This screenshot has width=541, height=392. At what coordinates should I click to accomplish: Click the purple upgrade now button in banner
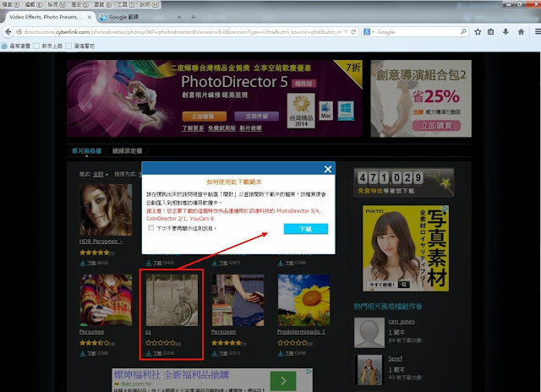pyautogui.click(x=257, y=117)
